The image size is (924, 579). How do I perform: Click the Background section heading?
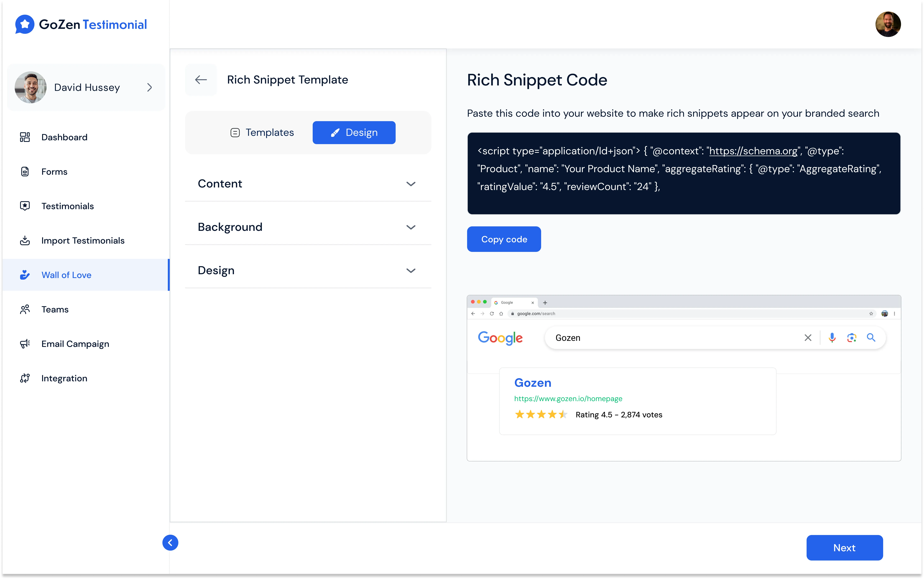coord(230,227)
